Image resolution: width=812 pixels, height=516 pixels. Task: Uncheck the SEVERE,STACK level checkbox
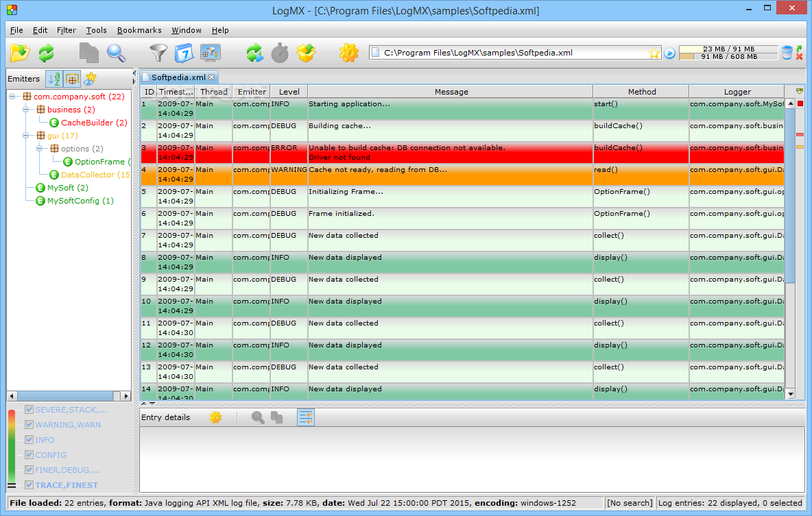pyautogui.click(x=29, y=409)
